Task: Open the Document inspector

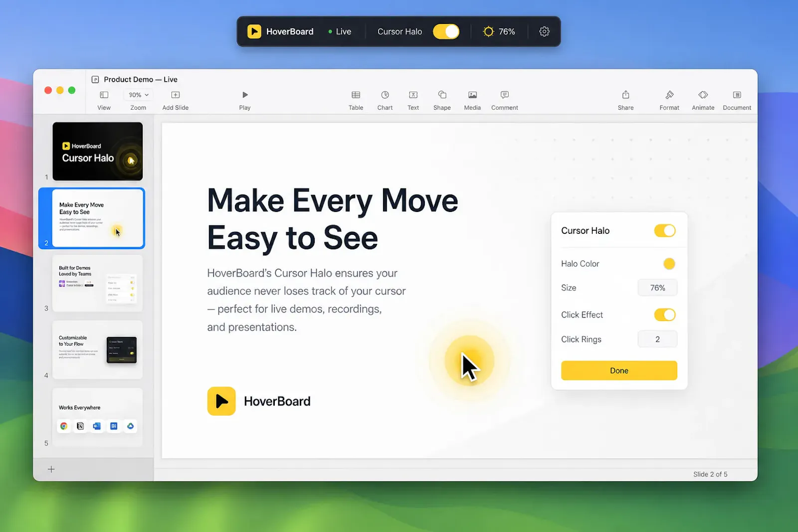Action: [x=737, y=95]
